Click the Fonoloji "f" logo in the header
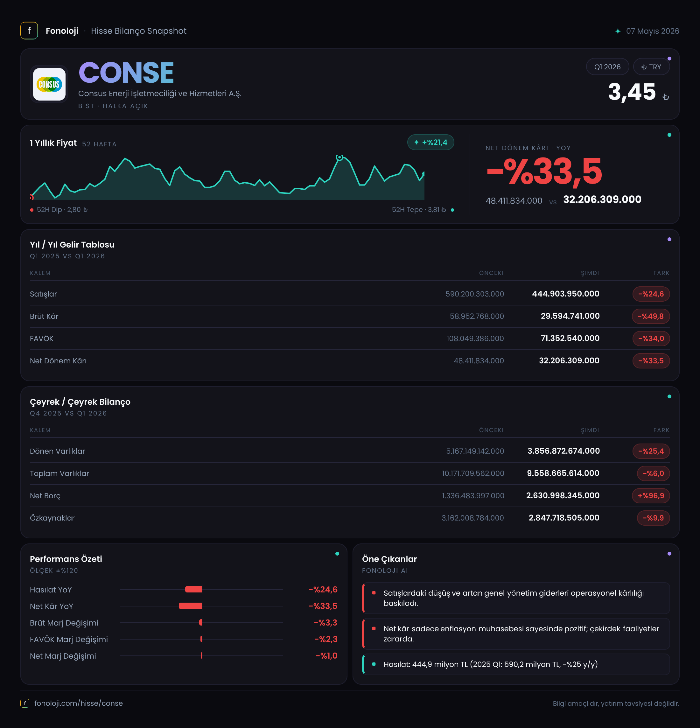 pos(29,31)
